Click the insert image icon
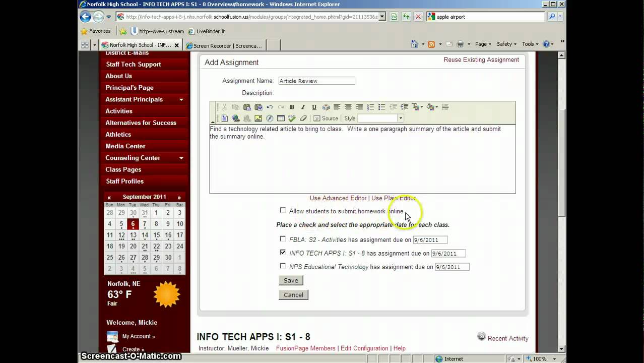The height and width of the screenshot is (363, 644). (x=258, y=118)
